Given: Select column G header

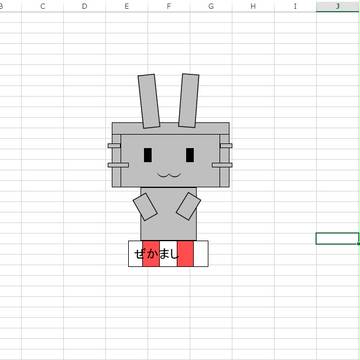Looking at the screenshot, I should (211, 6).
